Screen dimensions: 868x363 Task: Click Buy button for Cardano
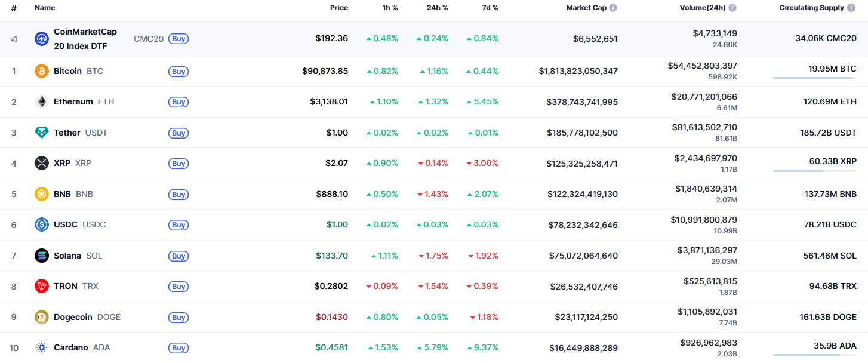[178, 348]
